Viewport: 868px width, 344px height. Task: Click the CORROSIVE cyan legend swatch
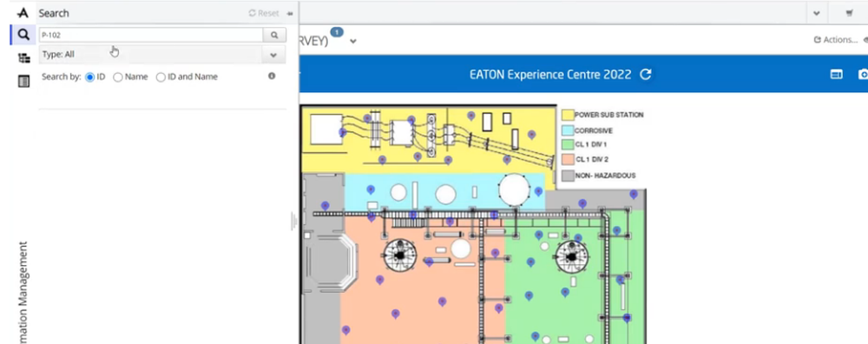click(568, 130)
